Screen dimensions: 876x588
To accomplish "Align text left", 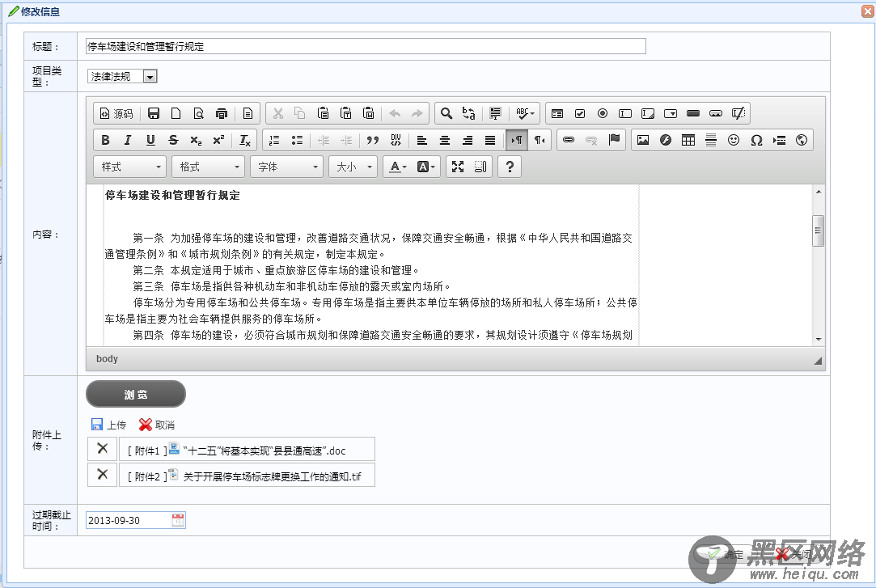I will pos(421,140).
